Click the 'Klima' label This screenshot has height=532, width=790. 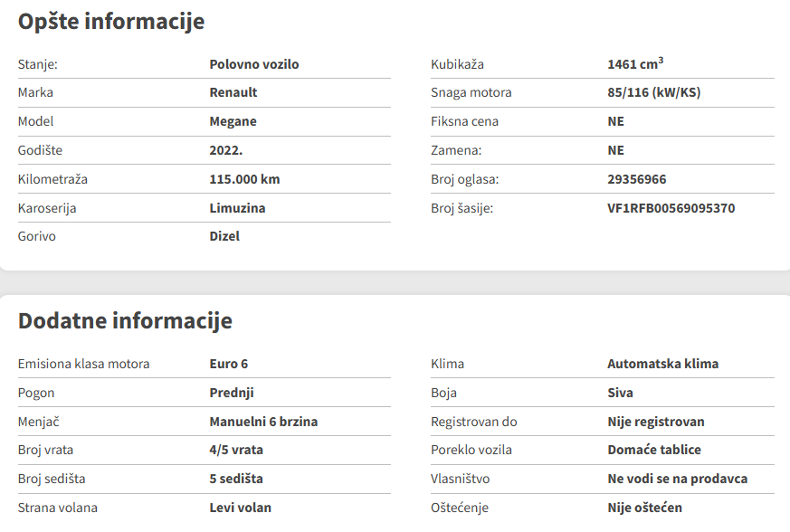(x=447, y=364)
